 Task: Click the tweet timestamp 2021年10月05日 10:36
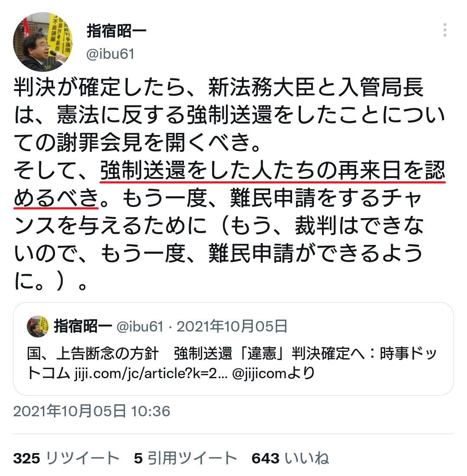[x=92, y=412]
